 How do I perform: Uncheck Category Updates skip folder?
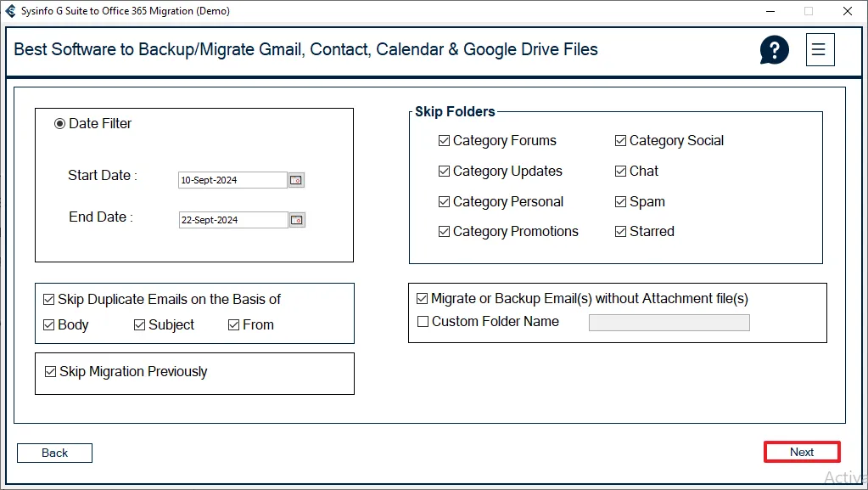(444, 172)
